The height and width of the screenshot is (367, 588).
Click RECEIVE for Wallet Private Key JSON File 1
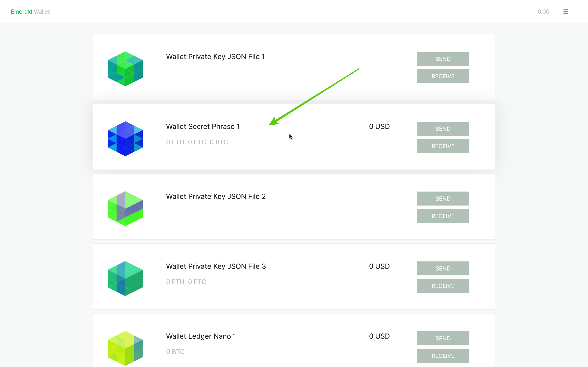[443, 76]
